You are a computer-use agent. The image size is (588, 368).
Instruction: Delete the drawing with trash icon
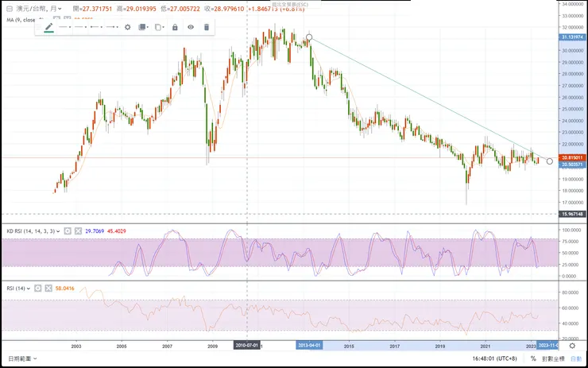point(207,27)
